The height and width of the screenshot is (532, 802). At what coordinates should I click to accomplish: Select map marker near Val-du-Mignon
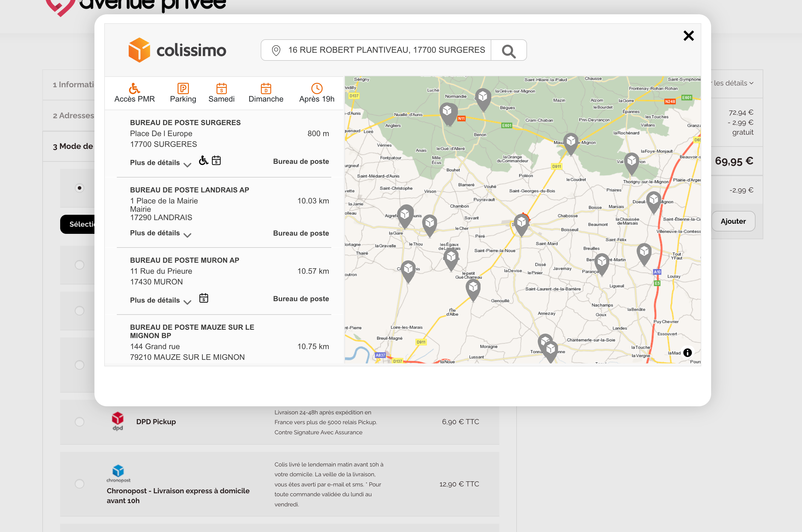(632, 164)
